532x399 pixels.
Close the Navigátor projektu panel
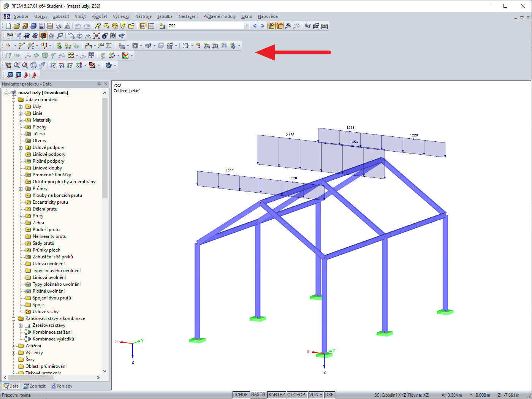coord(106,84)
